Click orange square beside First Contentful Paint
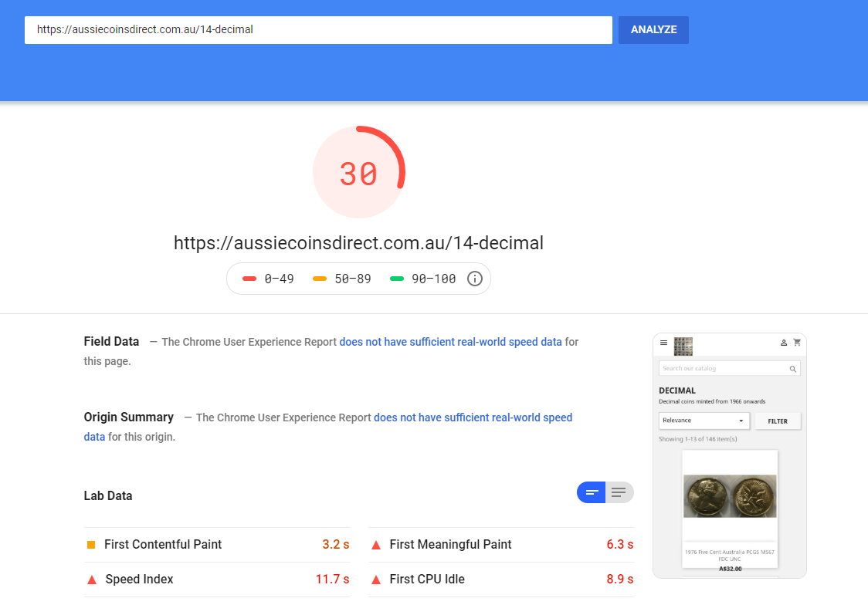The image size is (868, 605). click(91, 545)
